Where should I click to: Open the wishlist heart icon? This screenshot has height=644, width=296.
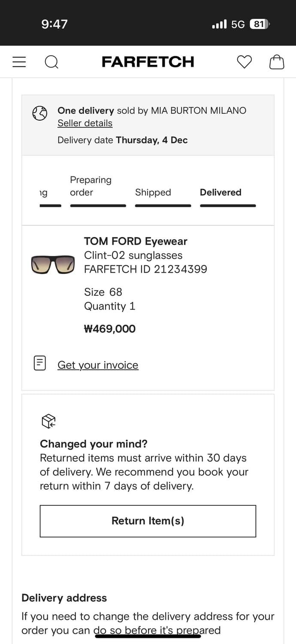coord(245,62)
